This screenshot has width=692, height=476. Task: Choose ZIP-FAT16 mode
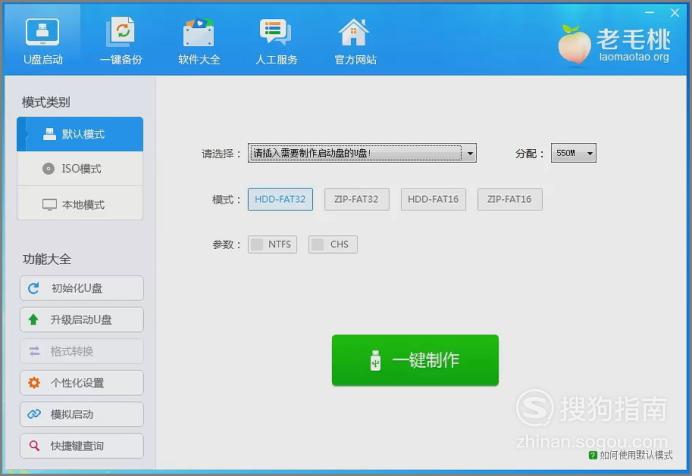click(x=510, y=199)
